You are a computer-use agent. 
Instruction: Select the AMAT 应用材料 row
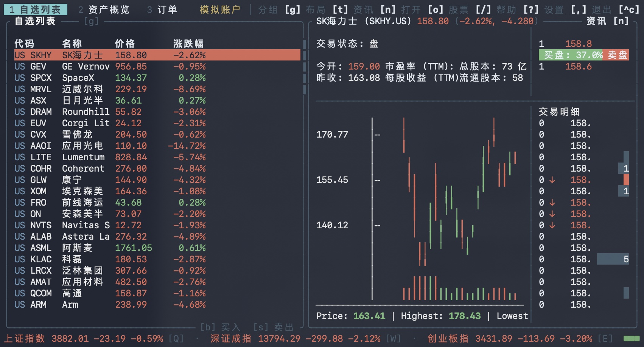pos(157,282)
